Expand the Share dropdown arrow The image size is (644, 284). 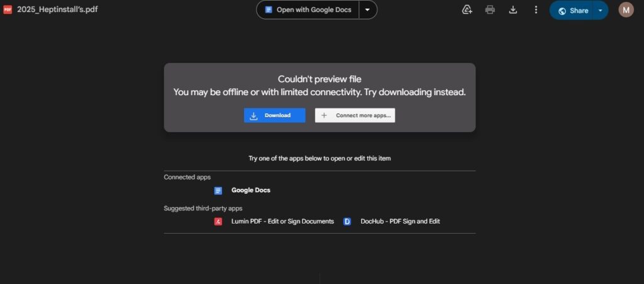click(x=601, y=10)
